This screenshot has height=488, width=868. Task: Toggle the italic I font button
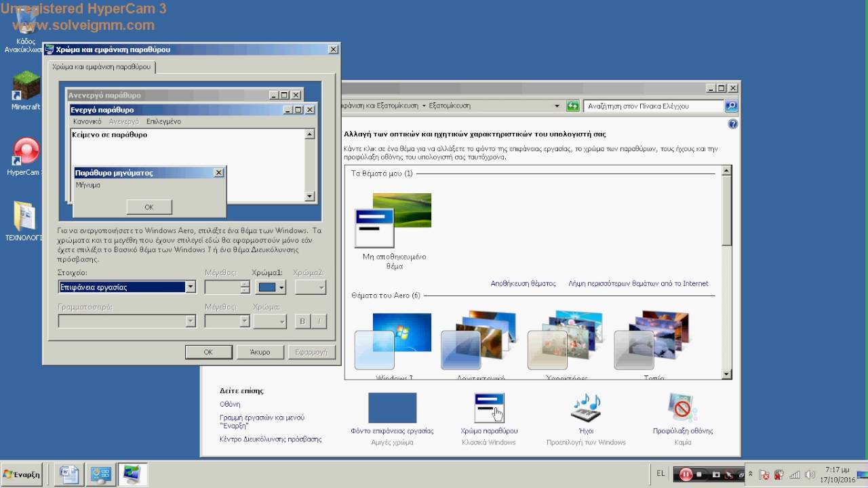[x=319, y=321]
